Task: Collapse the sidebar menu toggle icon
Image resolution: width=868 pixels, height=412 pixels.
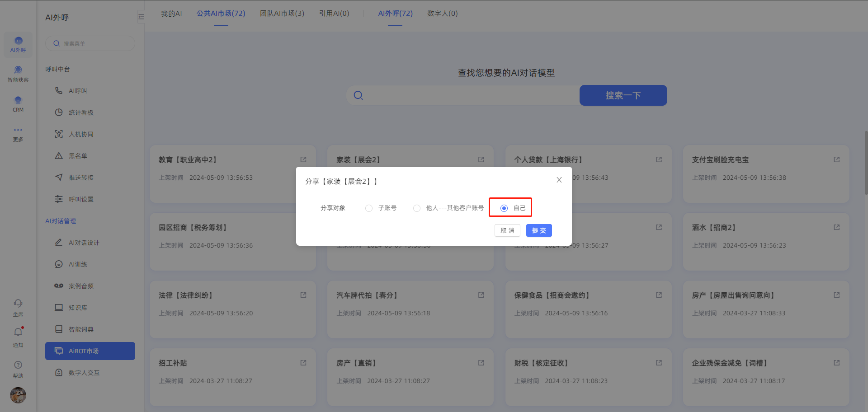Action: coord(141,17)
